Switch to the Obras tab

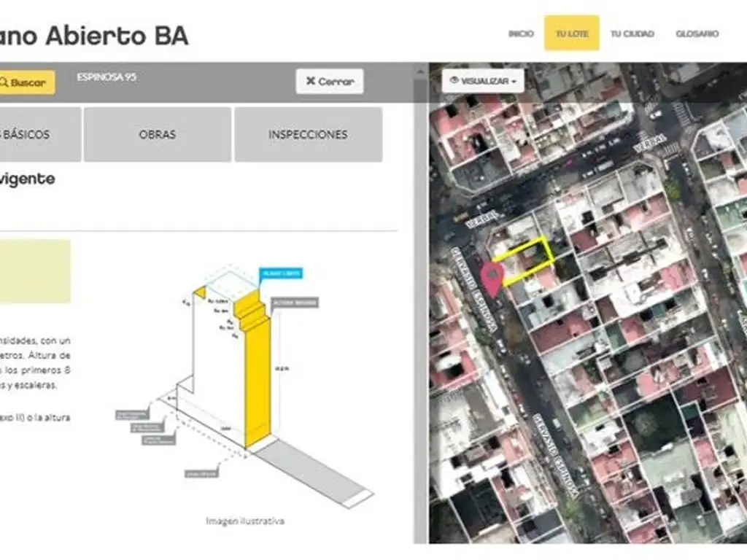click(x=158, y=134)
